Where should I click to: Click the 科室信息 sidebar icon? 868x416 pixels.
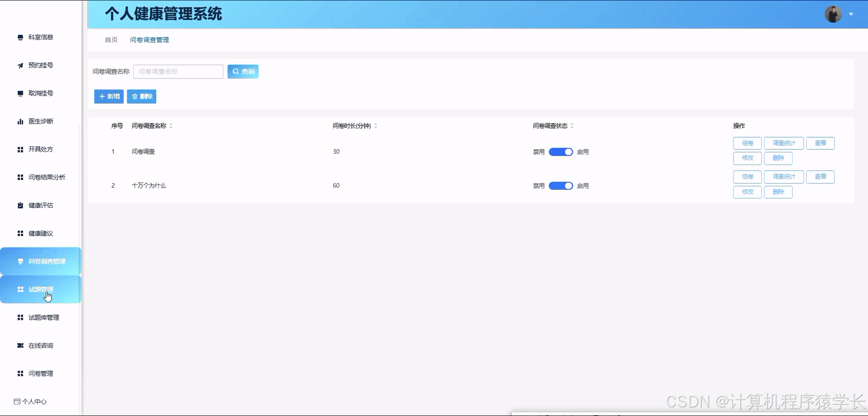[20, 37]
